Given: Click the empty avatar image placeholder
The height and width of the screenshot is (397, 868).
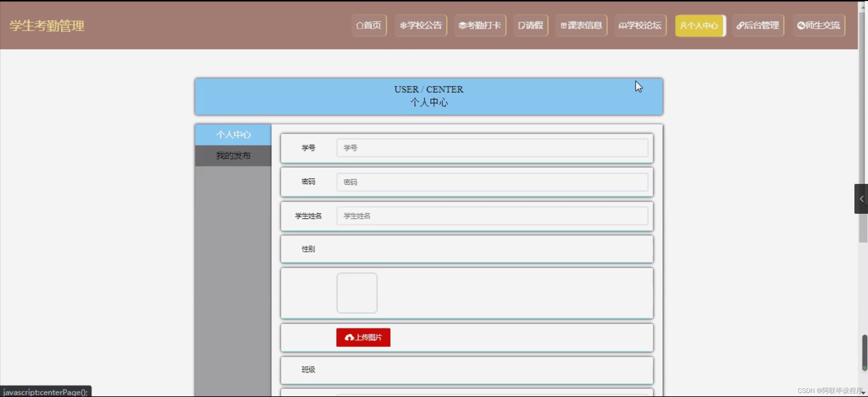Looking at the screenshot, I should (357, 292).
